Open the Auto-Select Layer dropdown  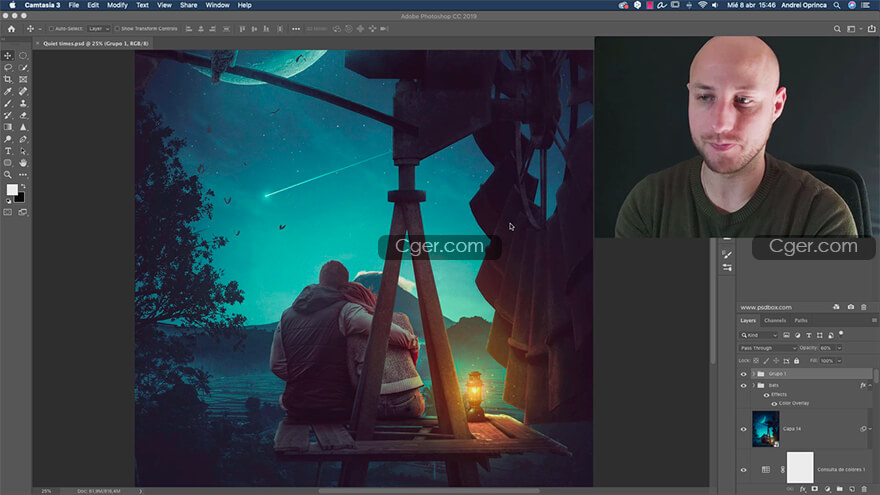click(x=99, y=29)
